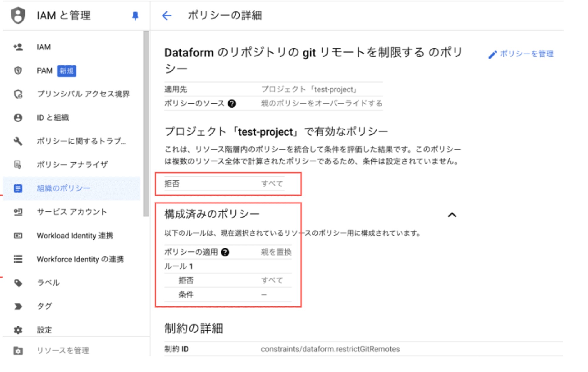Image resolution: width=588 pixels, height=372 pixels.
Task: Go back with the left arrow icon
Action: (x=167, y=15)
